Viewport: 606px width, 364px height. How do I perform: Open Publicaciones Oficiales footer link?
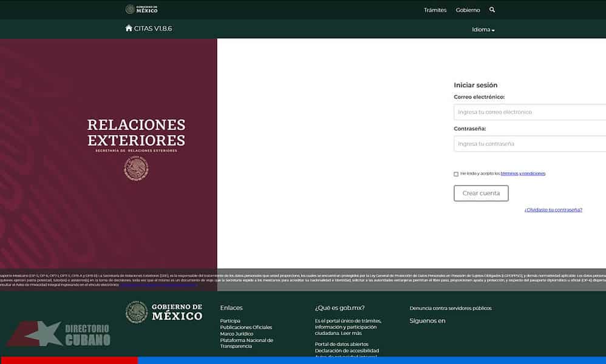246,328
